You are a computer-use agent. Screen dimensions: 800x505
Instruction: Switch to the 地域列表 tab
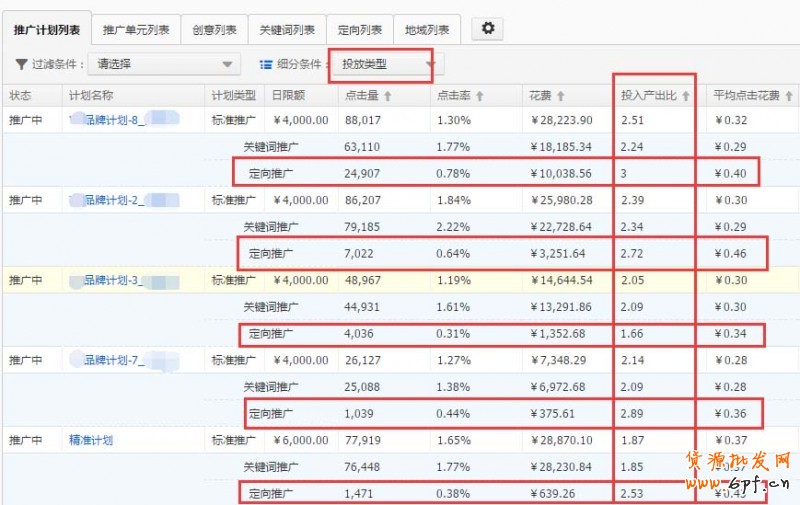pyautogui.click(x=427, y=31)
